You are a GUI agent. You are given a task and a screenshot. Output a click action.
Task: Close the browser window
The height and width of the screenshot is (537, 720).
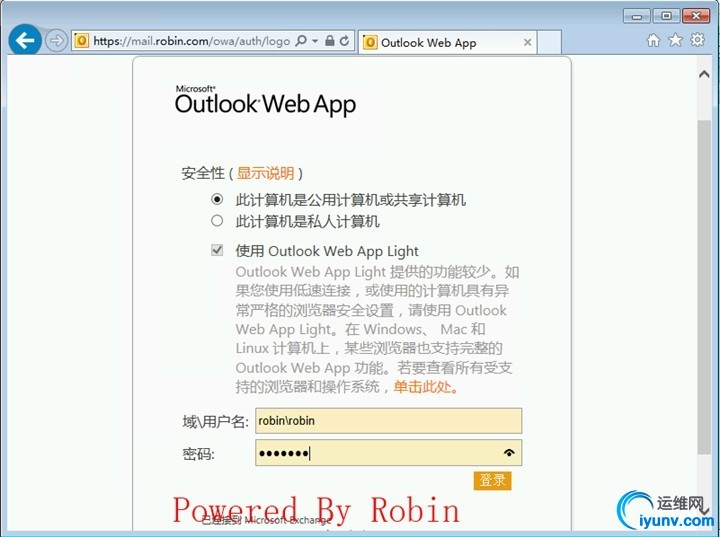[696, 17]
